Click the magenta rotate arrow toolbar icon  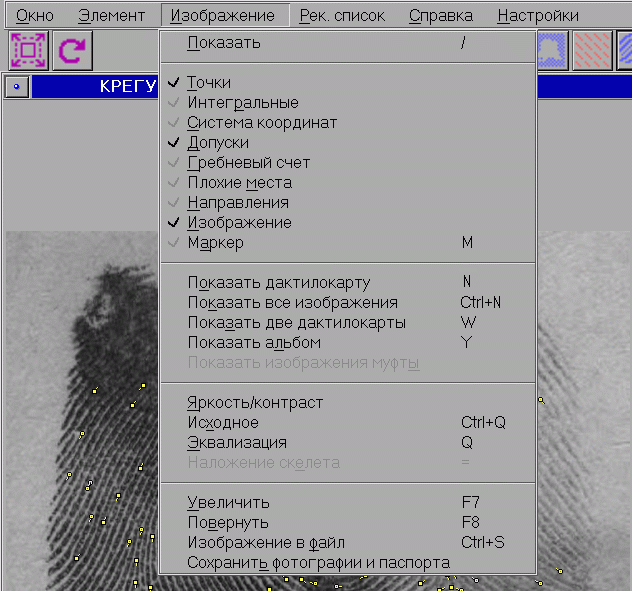tap(73, 50)
